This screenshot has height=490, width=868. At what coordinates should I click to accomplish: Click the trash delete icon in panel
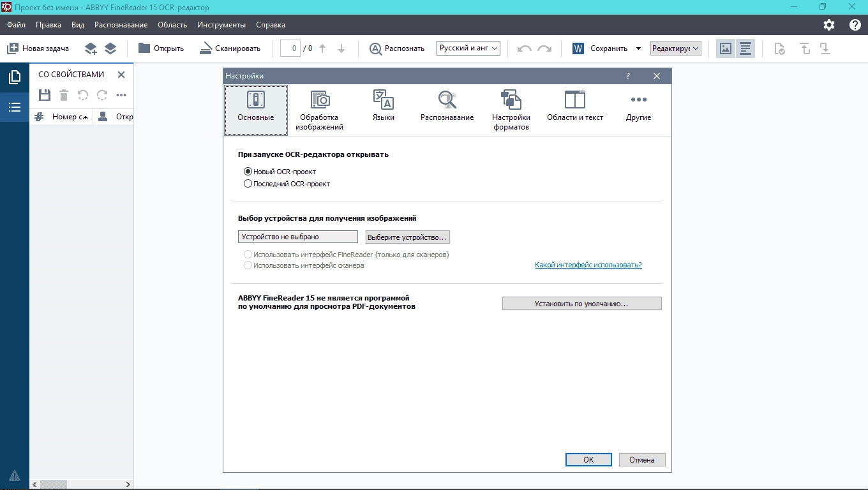[x=64, y=95]
